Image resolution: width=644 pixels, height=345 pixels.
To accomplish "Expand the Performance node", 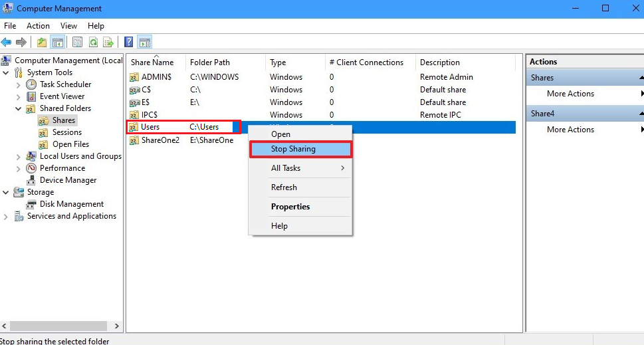I will click(x=18, y=168).
